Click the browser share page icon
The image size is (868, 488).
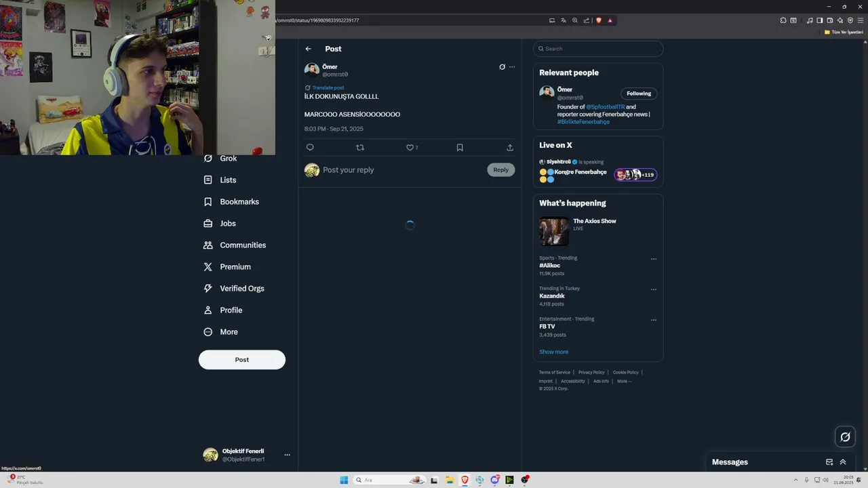tap(587, 20)
